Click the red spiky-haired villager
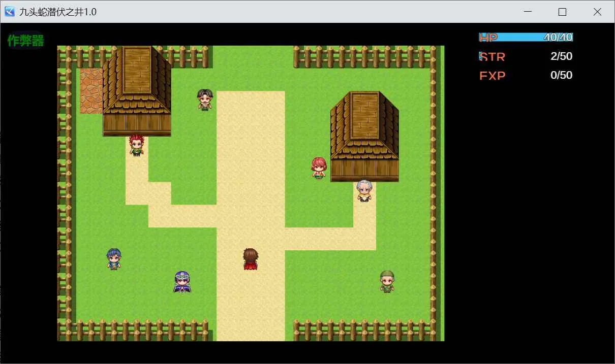The width and height of the screenshot is (615, 364). pos(136,145)
